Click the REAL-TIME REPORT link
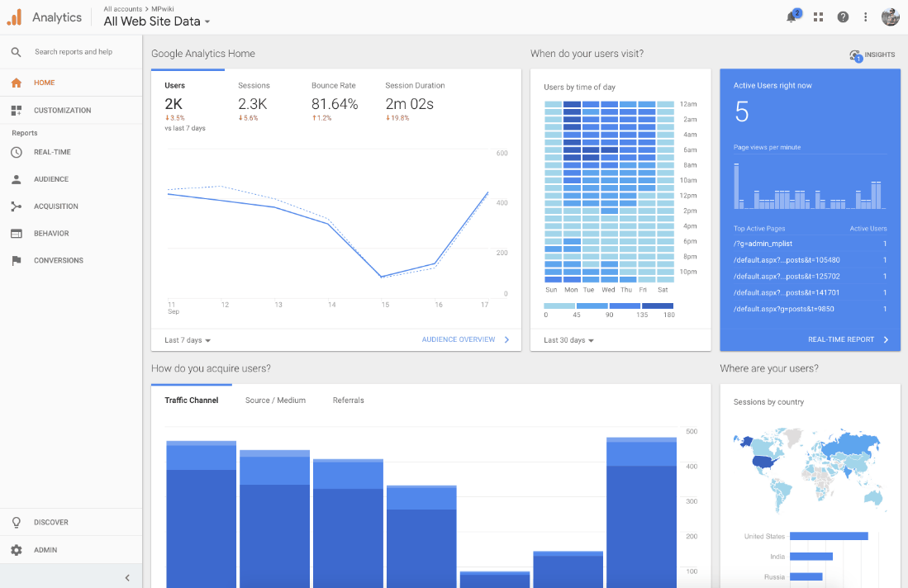 [x=841, y=339]
